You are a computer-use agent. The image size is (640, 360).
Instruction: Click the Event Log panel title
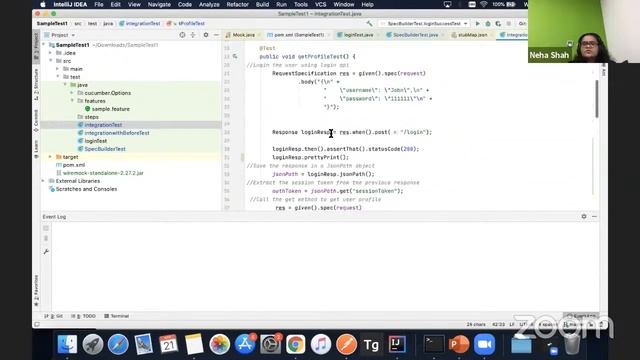[x=54, y=217]
